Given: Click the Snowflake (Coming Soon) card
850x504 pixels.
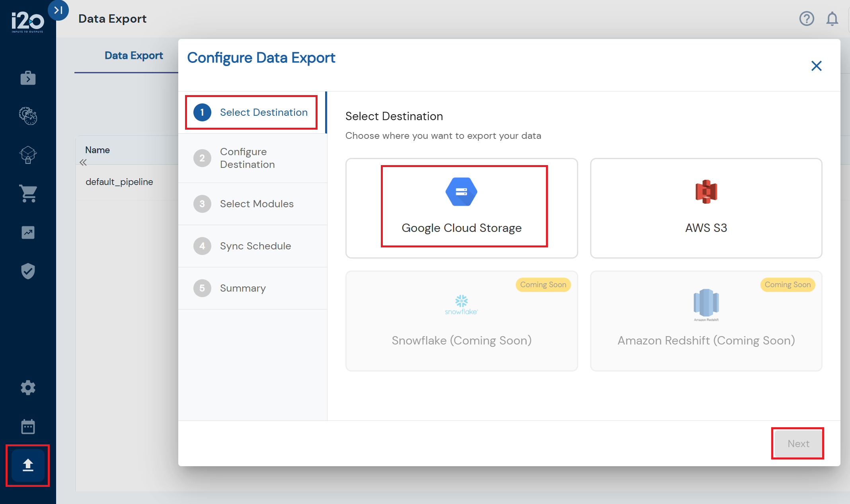Looking at the screenshot, I should pos(462,321).
